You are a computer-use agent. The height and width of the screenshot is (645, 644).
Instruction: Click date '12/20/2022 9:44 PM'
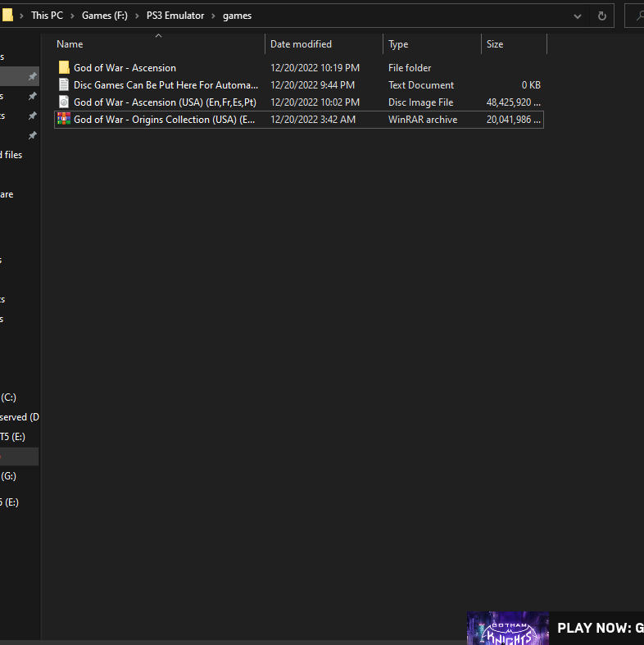click(x=312, y=85)
